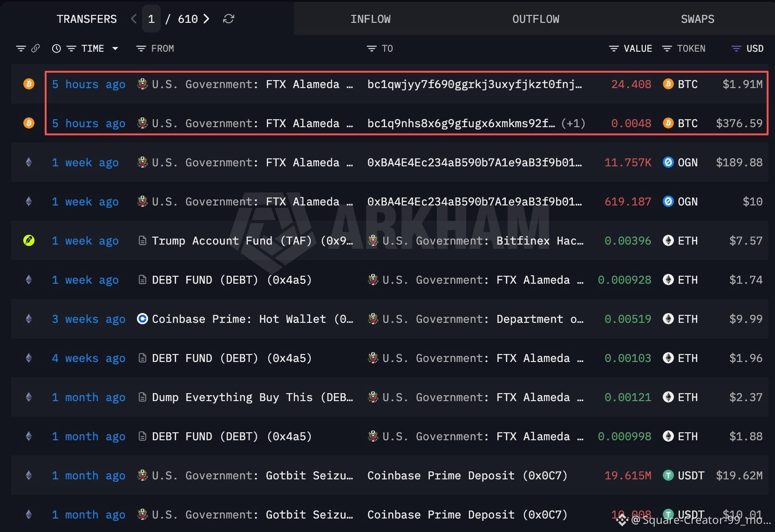Click OGN token icon in 619.187 row
The height and width of the screenshot is (532, 775).
pyautogui.click(x=668, y=201)
